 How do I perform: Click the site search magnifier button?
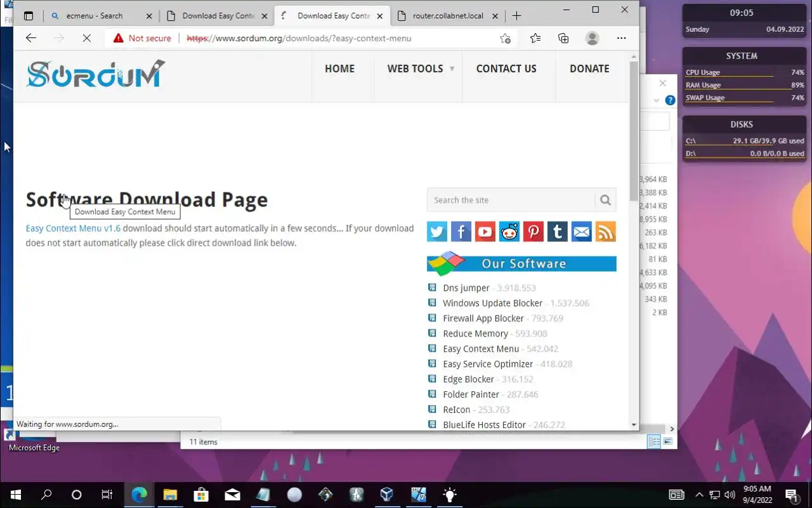pos(605,200)
